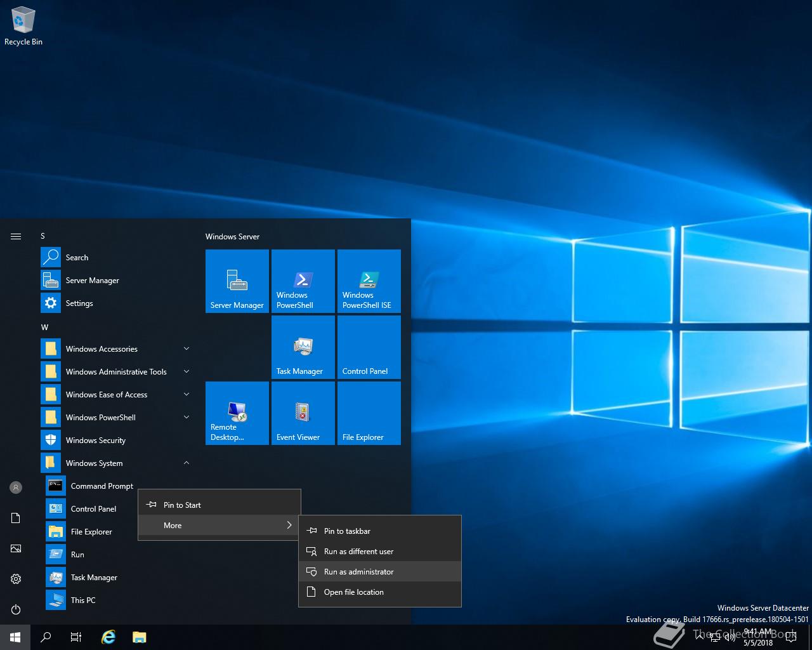The height and width of the screenshot is (650, 812).
Task: Click the Windows Server tile group title
Action: [x=232, y=236]
